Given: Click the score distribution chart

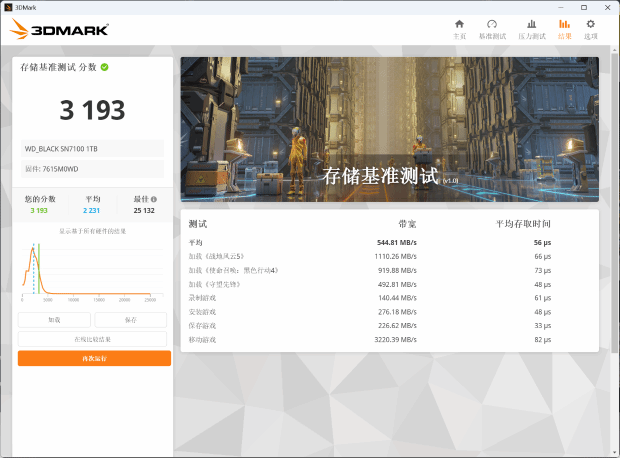Looking at the screenshot, I should coord(92,273).
